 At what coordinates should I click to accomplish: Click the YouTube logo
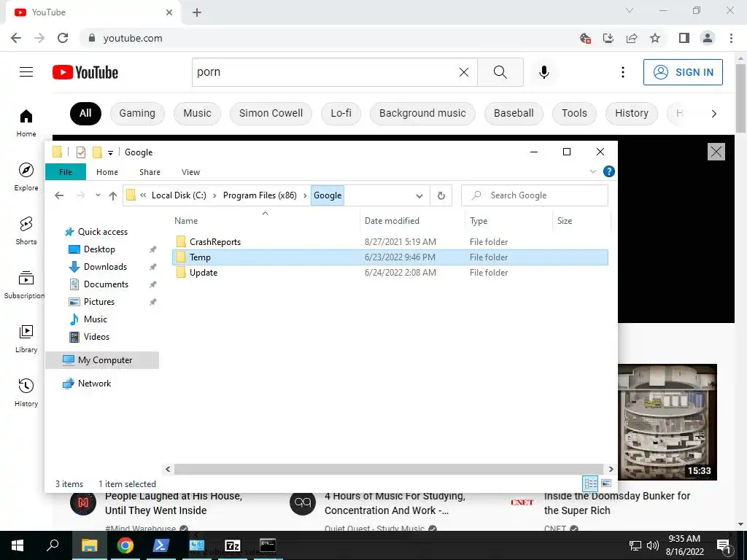point(85,72)
